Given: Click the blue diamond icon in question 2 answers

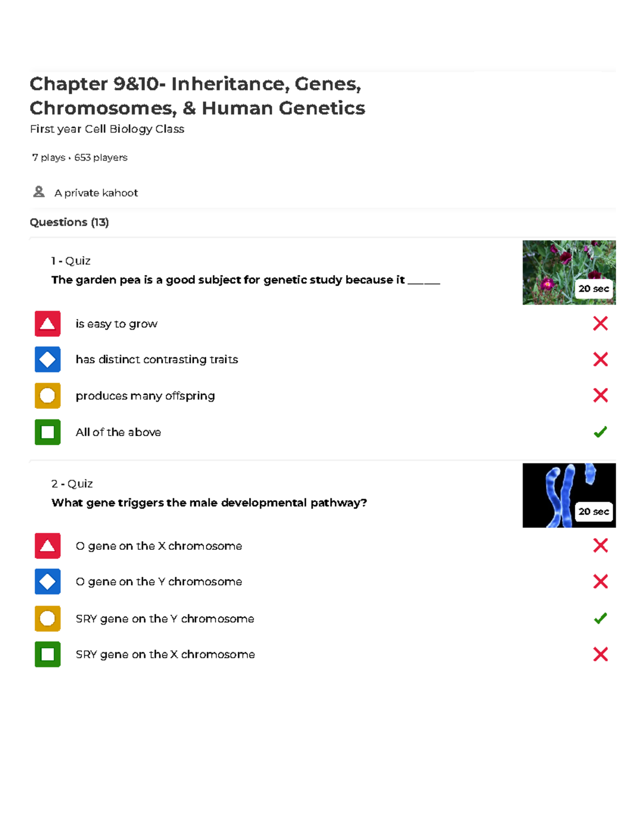Looking at the screenshot, I should point(48,582).
